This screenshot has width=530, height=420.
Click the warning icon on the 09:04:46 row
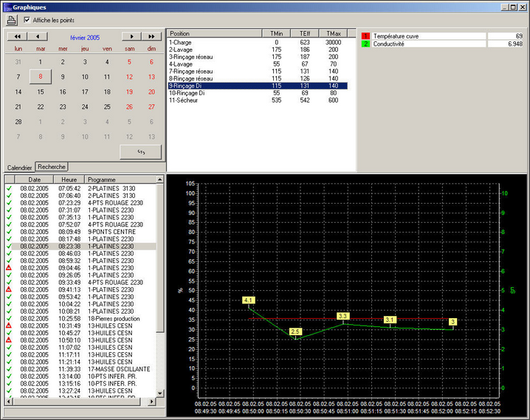[9, 268]
